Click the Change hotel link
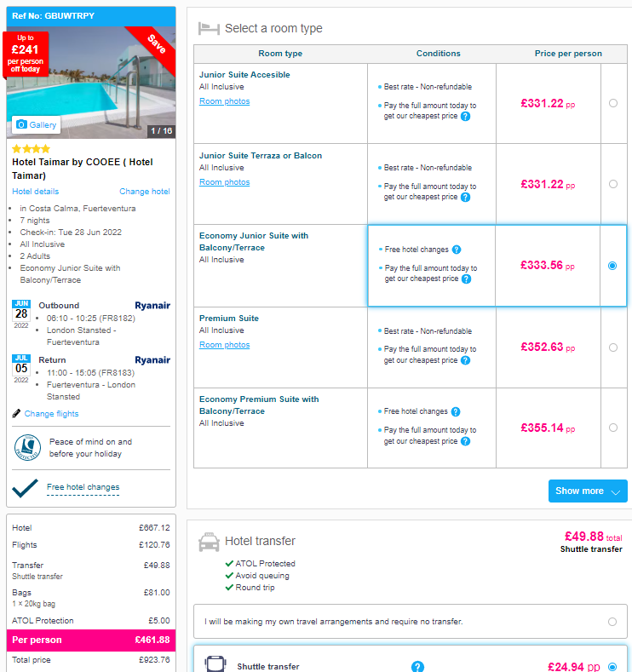The width and height of the screenshot is (632, 672). tap(145, 192)
